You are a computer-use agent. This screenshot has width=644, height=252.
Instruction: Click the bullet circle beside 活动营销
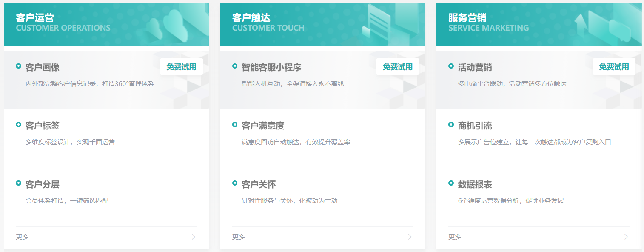tap(451, 66)
